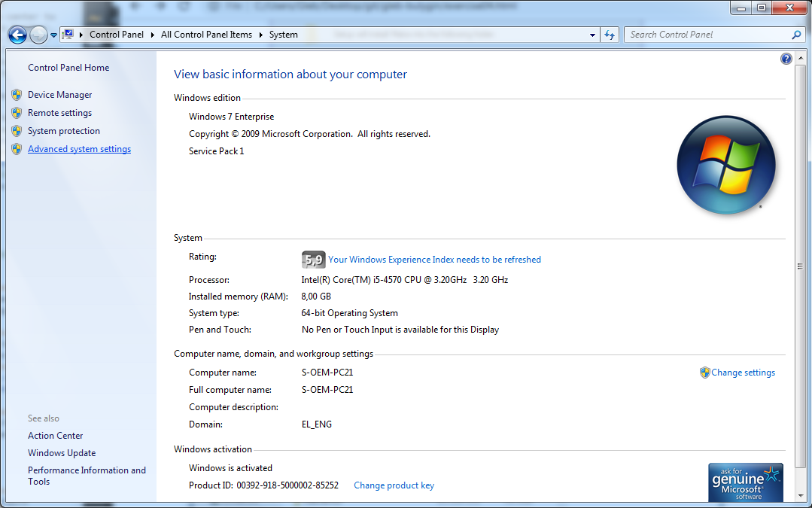Click Change product key link
The width and height of the screenshot is (812, 508).
394,485
